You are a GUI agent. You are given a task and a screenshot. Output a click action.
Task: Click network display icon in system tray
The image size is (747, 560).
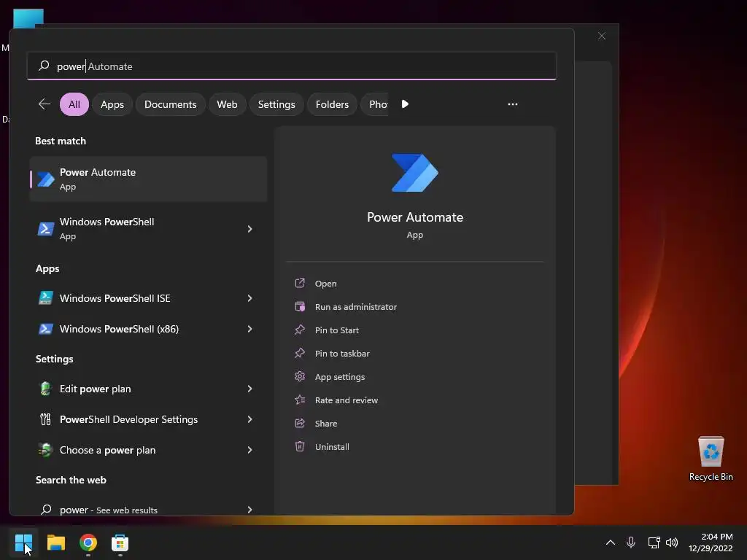pos(654,542)
